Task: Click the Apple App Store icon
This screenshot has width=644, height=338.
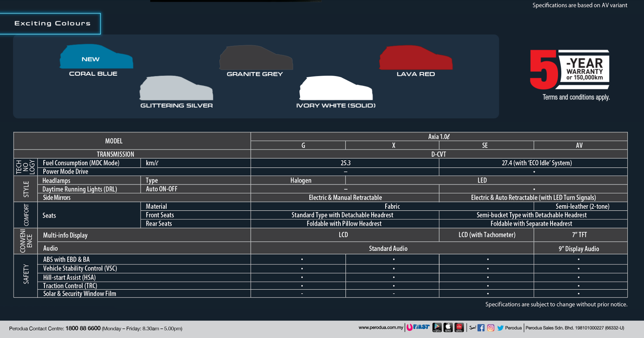Action: point(448,327)
